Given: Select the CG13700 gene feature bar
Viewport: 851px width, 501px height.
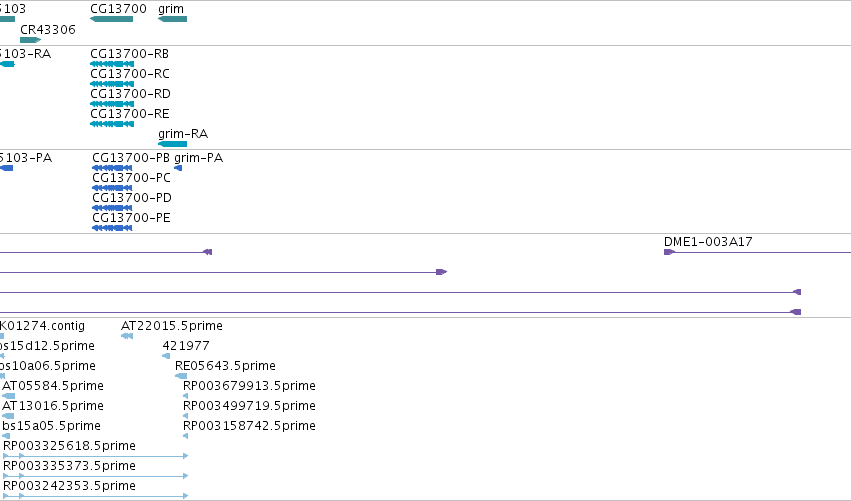Looking at the screenshot, I should (111, 19).
